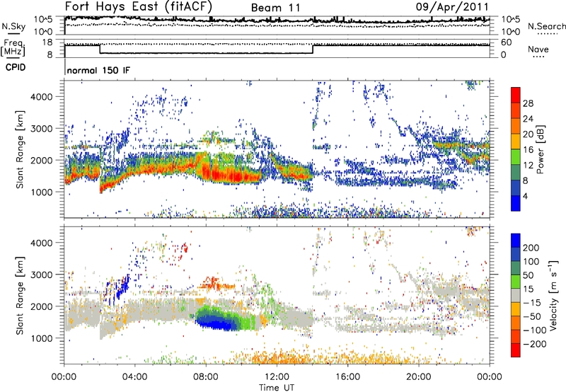Click the blue high-velocity patch near 09:00 UT
The height and width of the screenshot is (392, 566).
[216, 321]
